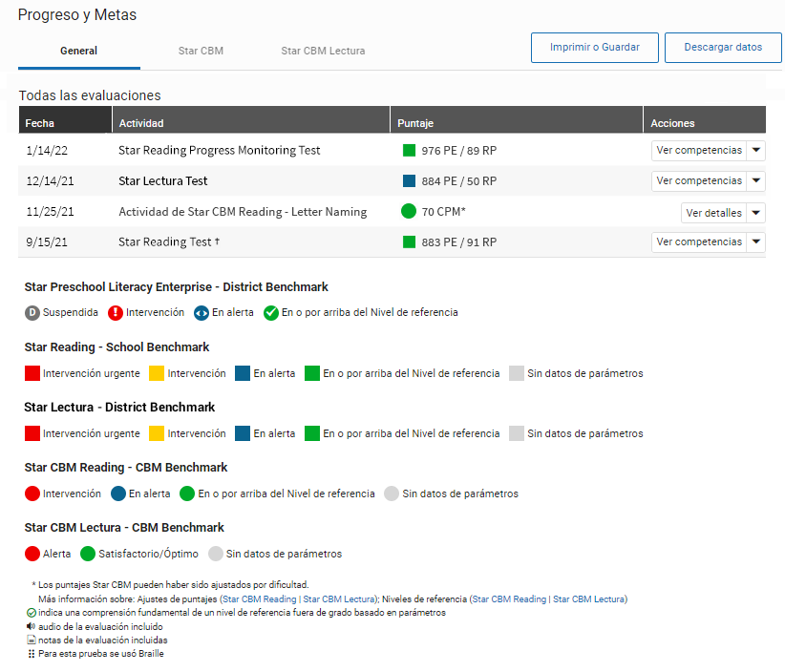Click gray Sin datos swatch under Star Reading
The width and height of the screenshot is (785, 672).
pos(517,373)
